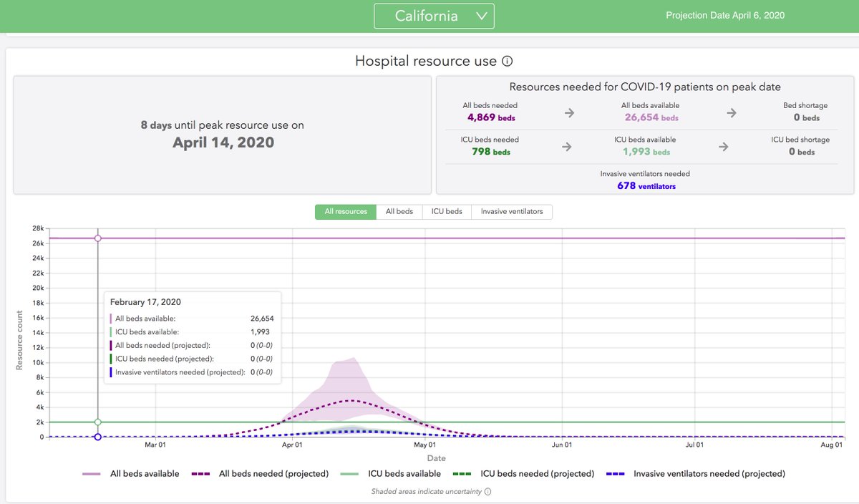Click the Resource count axis title

pos(19,340)
